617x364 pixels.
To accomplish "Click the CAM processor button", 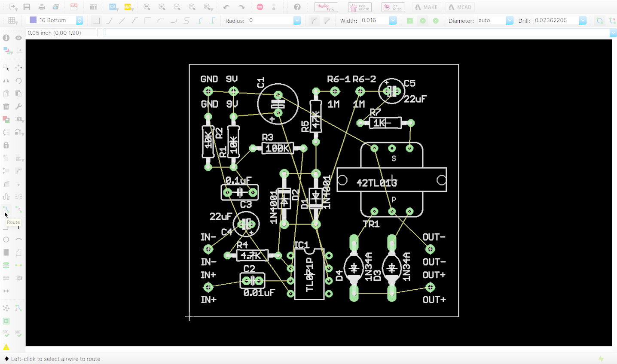I will [x=56, y=7].
